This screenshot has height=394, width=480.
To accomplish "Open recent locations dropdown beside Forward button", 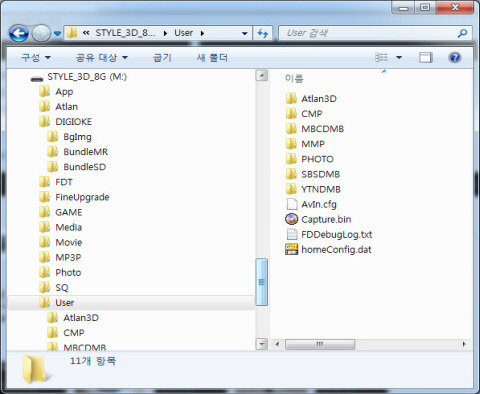I will (57, 34).
